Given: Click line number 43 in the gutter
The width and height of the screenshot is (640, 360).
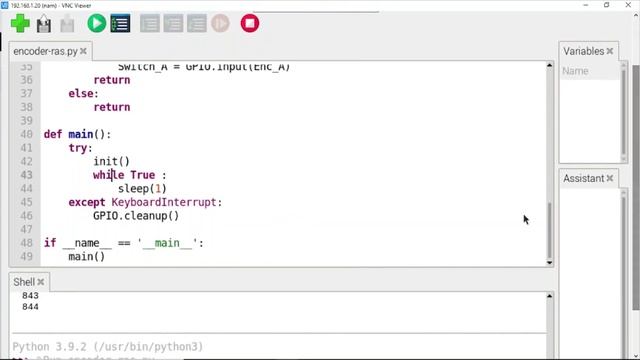Looking at the screenshot, I should coord(26,175).
